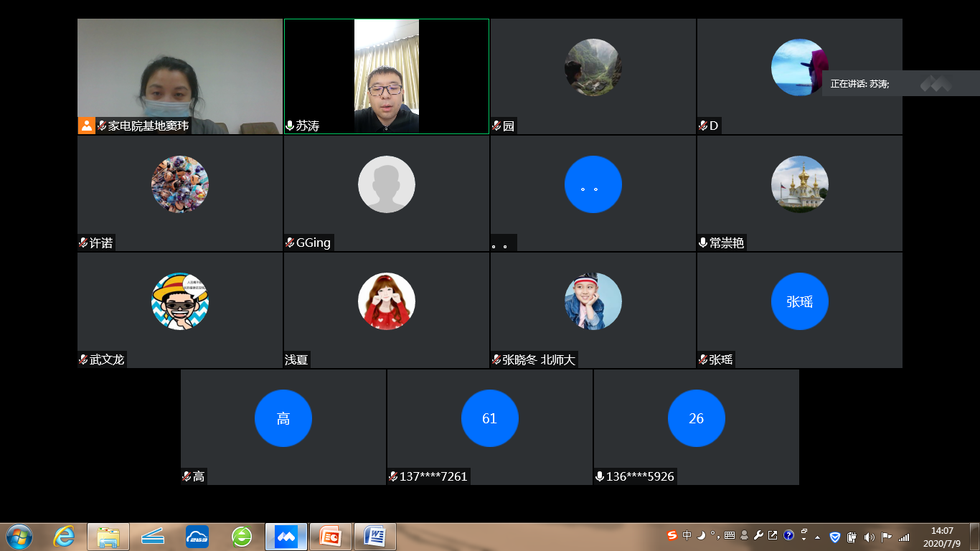
Task: Click the muted mic icon beside 许诺
Action: [x=83, y=242]
